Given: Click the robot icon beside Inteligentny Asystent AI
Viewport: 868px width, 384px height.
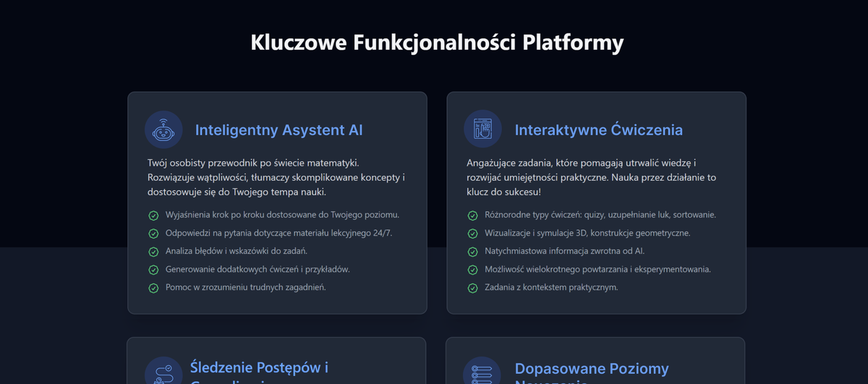Looking at the screenshot, I should [163, 129].
